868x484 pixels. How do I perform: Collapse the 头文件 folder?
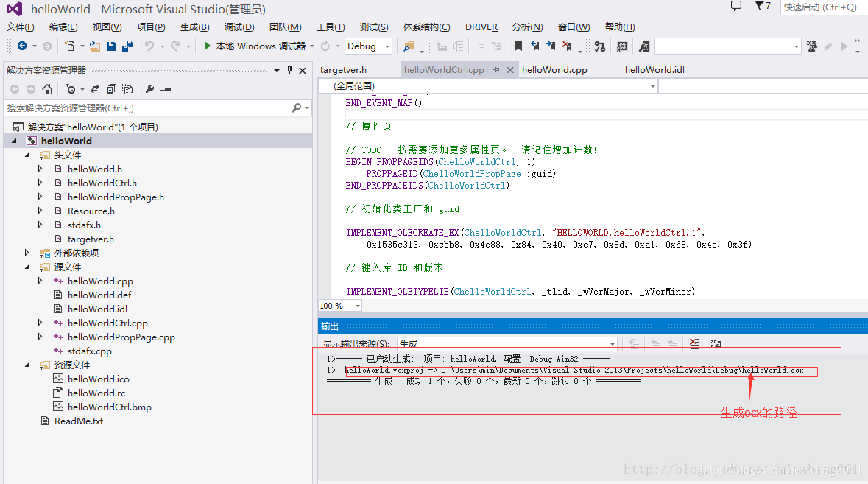(27, 155)
